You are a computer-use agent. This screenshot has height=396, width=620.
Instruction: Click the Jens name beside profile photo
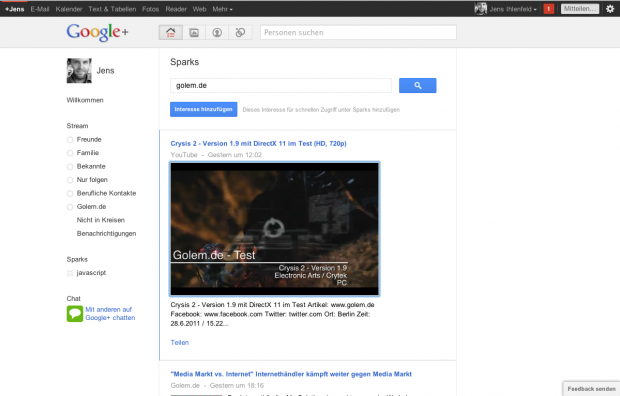tap(106, 71)
